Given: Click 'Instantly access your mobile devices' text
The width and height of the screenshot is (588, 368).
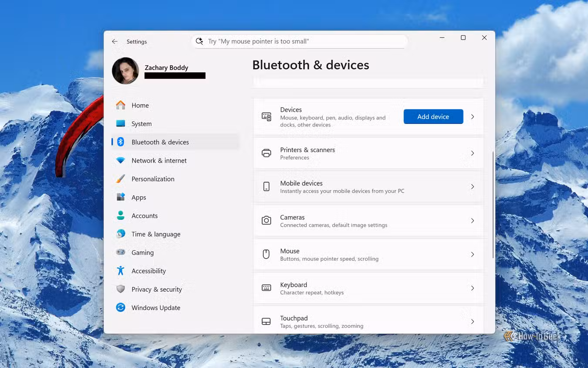Looking at the screenshot, I should [342, 191].
